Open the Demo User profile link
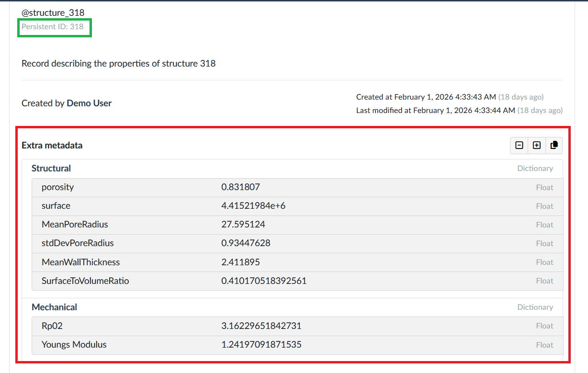 [x=89, y=103]
